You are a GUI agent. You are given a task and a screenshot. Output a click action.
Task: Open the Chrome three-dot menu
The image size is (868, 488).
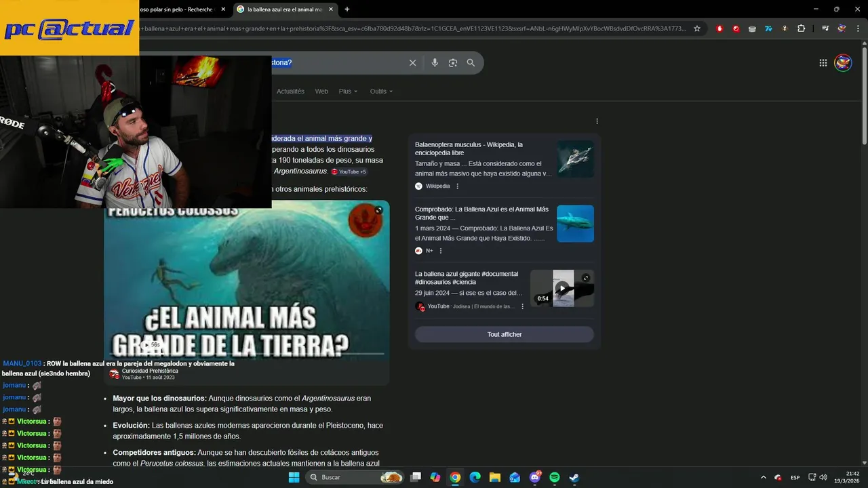(x=858, y=28)
